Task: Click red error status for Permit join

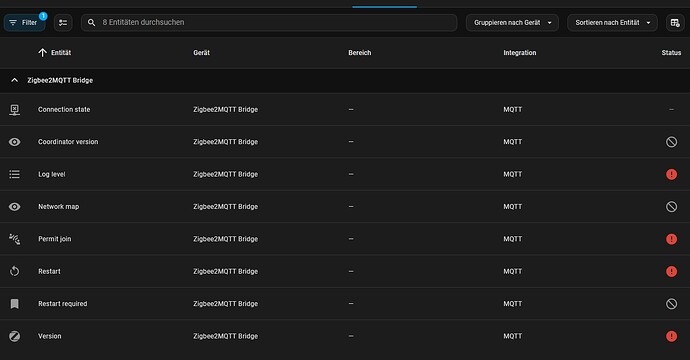Action: [x=671, y=239]
